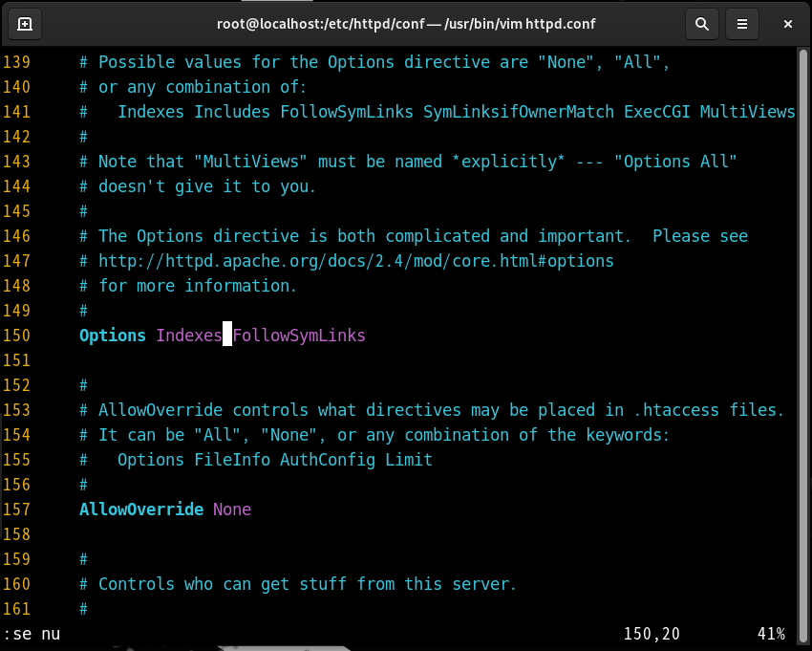Viewport: 812px width, 651px height.
Task: Click "Possible values" on line 139
Action: (170, 62)
